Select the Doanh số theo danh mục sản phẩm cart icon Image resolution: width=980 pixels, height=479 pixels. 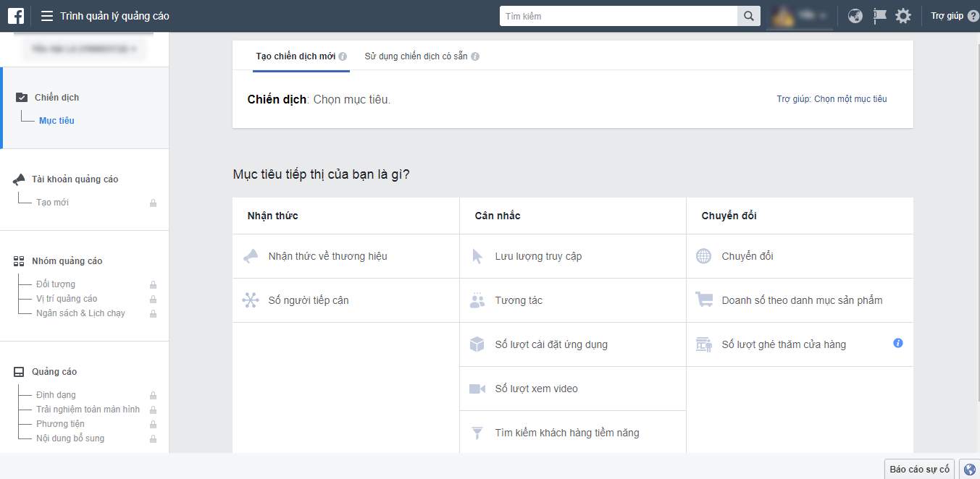(x=703, y=300)
